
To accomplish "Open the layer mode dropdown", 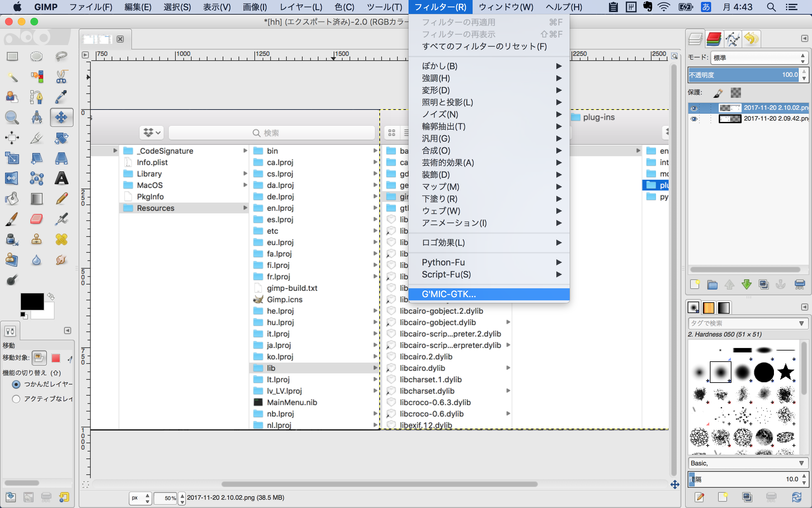I will point(759,58).
